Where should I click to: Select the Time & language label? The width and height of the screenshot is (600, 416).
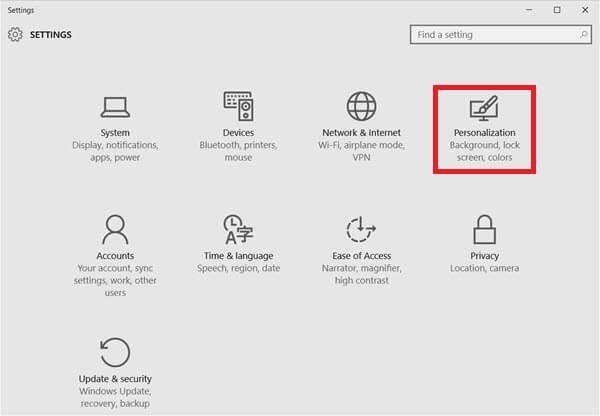coord(238,256)
